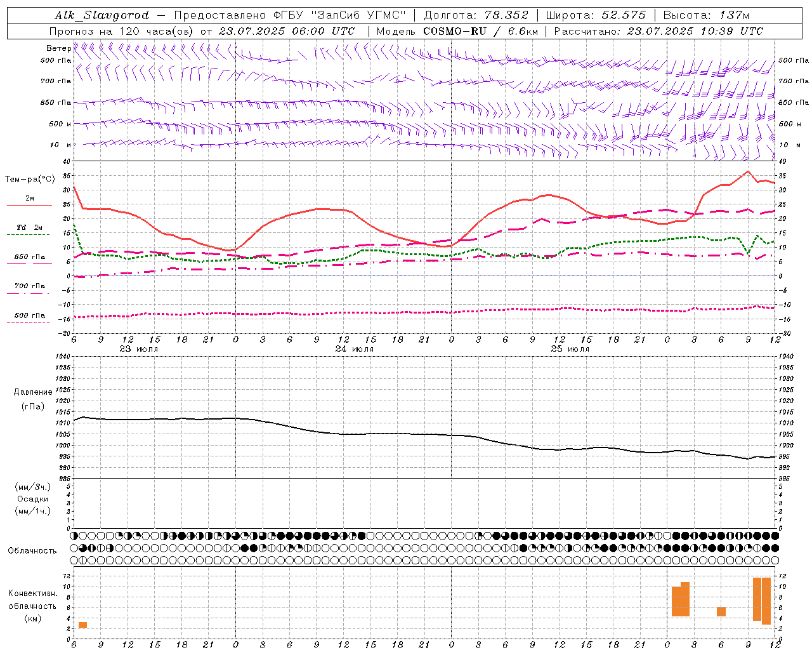Viewport: 812px width, 650px height.
Task: Click the 'Конвективн.' convective cloud label
Action: point(33,594)
